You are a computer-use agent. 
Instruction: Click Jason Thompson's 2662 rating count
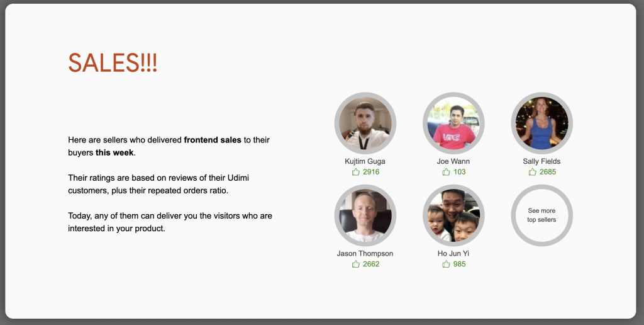pos(371,264)
